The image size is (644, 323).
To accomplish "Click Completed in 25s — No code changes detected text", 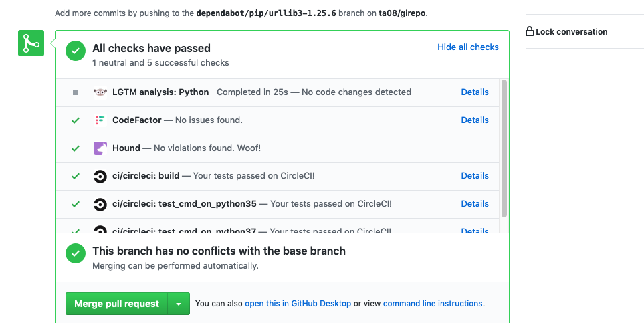I will 314,92.
